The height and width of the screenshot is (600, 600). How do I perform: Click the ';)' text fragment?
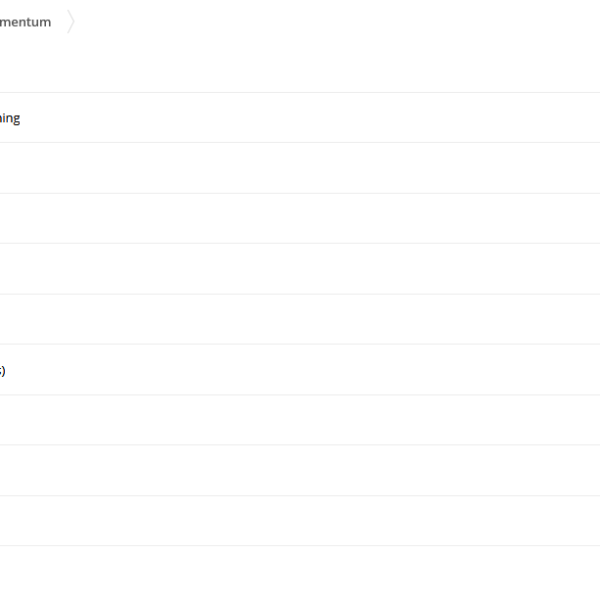coord(3,370)
